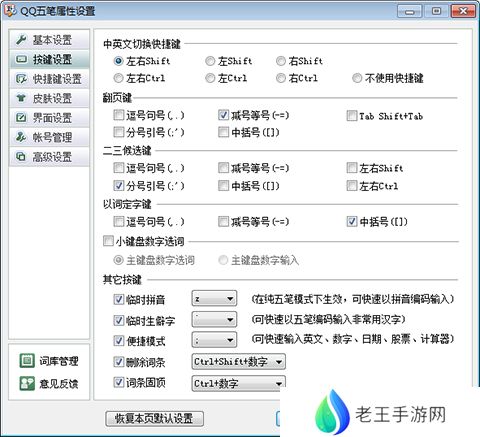Enable 逗号句号 under 翻页键
480x437 pixels.
pos(119,115)
